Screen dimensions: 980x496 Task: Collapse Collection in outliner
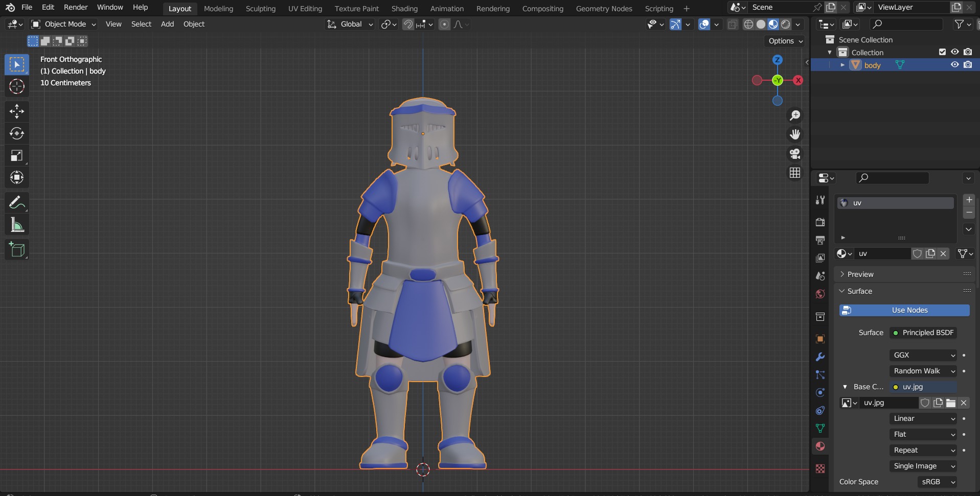point(830,52)
